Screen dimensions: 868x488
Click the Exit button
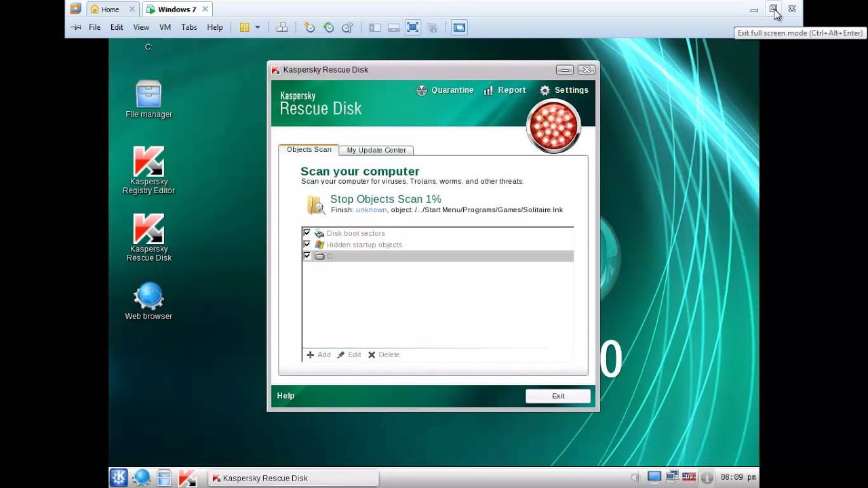(x=558, y=396)
